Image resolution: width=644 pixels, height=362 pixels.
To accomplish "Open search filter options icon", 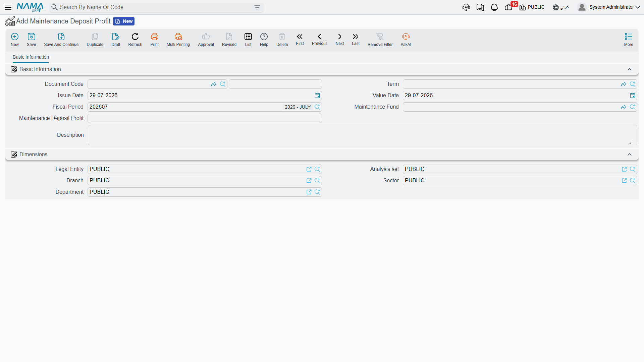I will coord(257,7).
